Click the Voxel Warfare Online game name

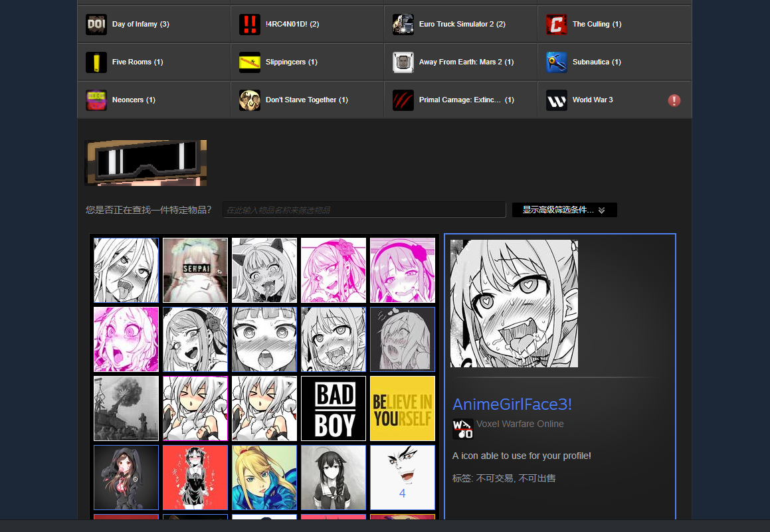click(x=520, y=424)
